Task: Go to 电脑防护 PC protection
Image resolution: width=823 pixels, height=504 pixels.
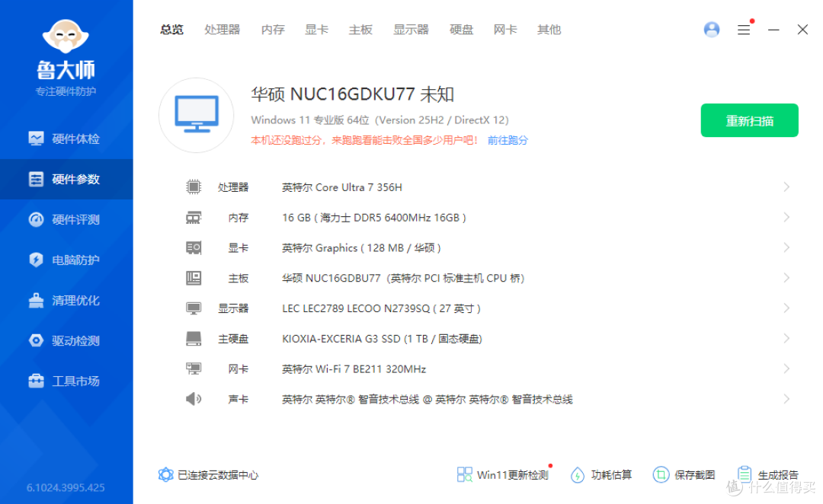Action: click(x=66, y=260)
